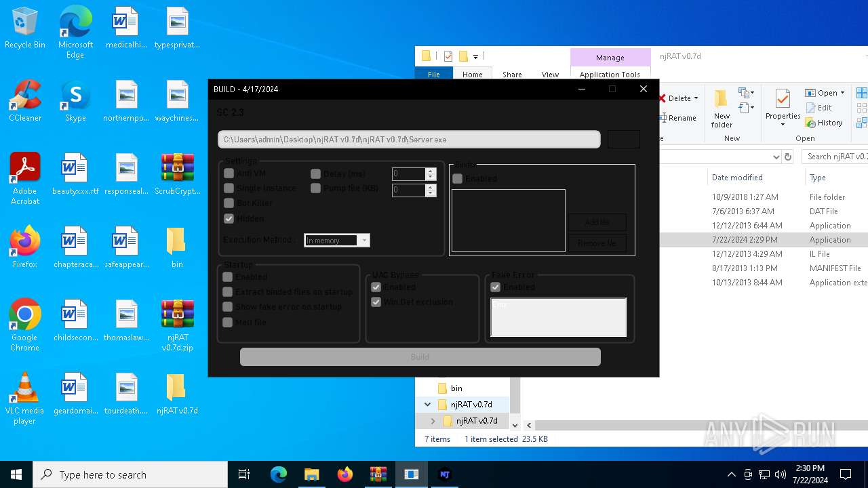
Task: Toggle the Bot Killer checkbox
Action: tap(229, 203)
